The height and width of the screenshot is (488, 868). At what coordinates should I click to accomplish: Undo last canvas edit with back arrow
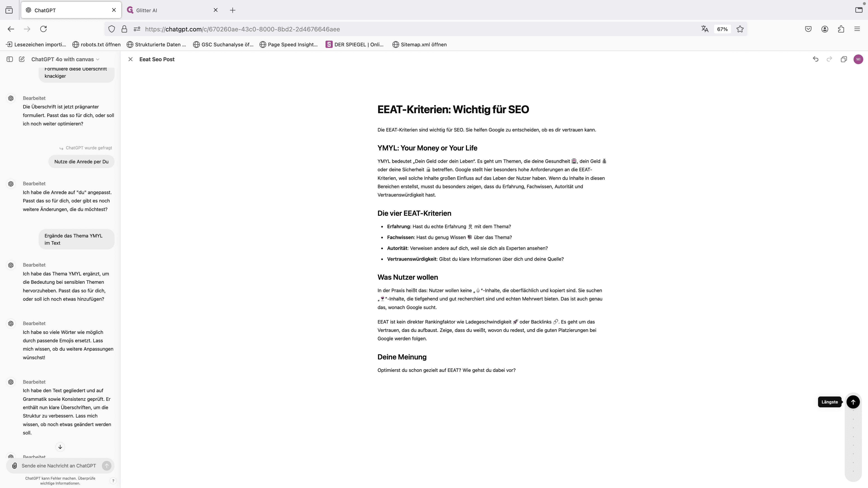coord(815,59)
